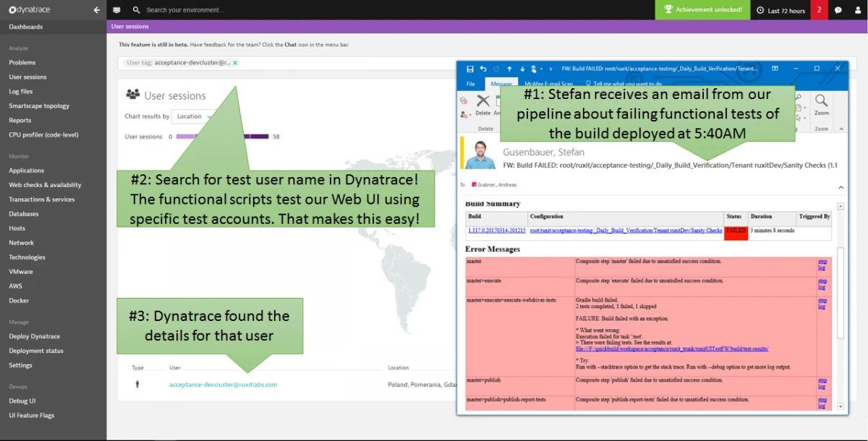This screenshot has width=868, height=441.
Task: Open the chat bubble in the Dynatrace top bar
Action: (x=837, y=10)
